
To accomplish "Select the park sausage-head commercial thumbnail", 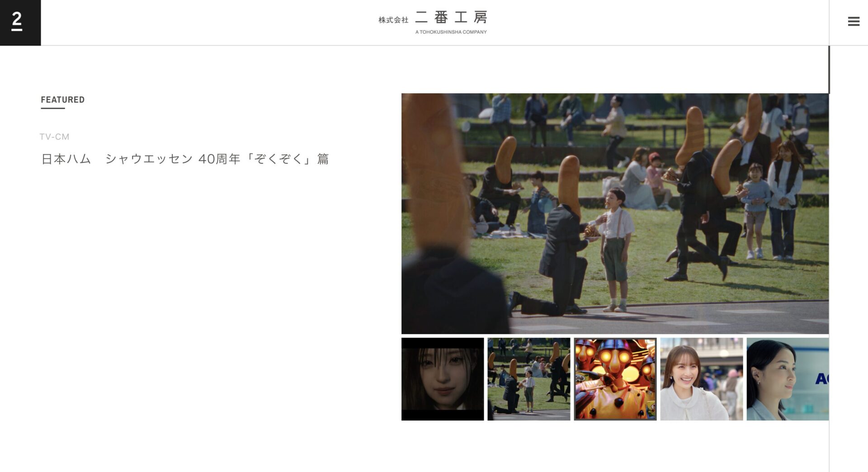I will tap(529, 379).
